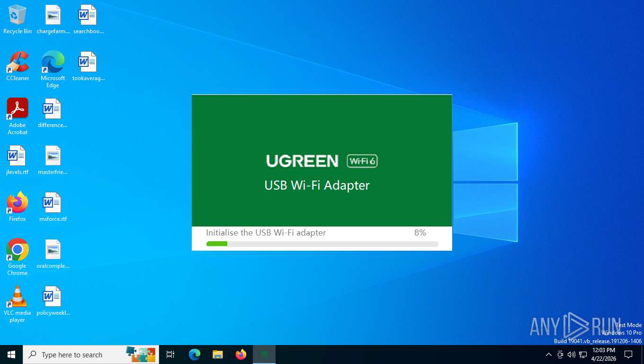Click the 'USB Wi-Fi Adapter' title text
This screenshot has width=644, height=364.
317,185
